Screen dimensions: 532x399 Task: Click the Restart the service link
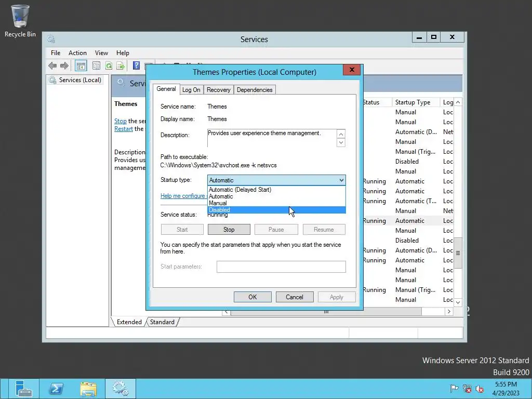point(124,129)
